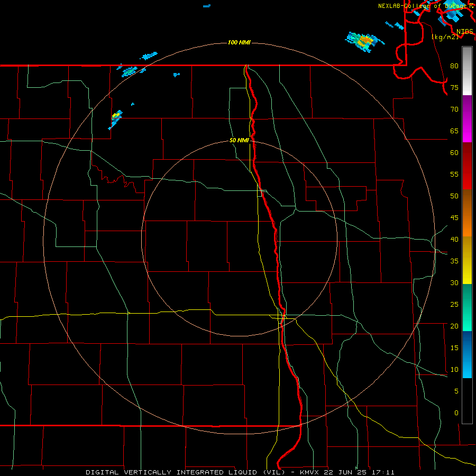Pick the gray-white segment of the color bar
The height and width of the screenshot is (476, 476).
(467, 71)
